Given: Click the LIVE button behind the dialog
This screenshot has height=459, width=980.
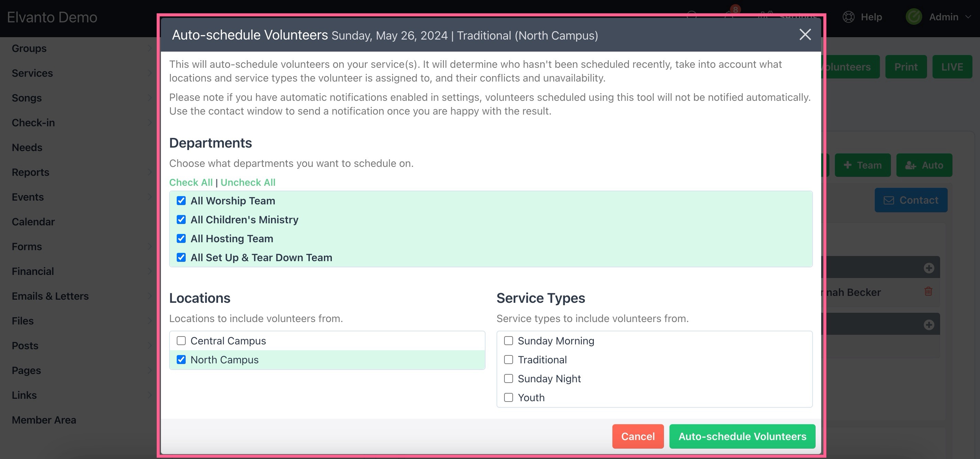Looking at the screenshot, I should [952, 67].
